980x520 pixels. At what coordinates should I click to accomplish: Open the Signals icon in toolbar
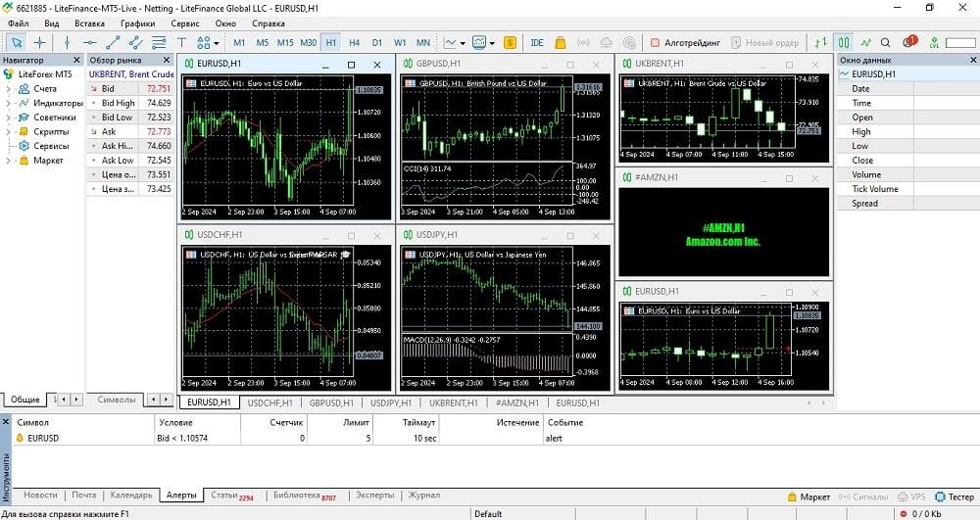(583, 42)
